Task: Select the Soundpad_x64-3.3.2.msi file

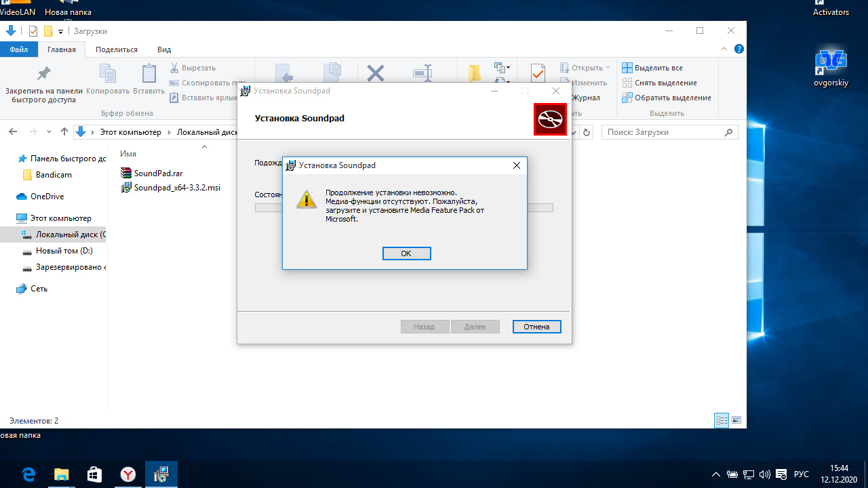Action: coord(170,188)
